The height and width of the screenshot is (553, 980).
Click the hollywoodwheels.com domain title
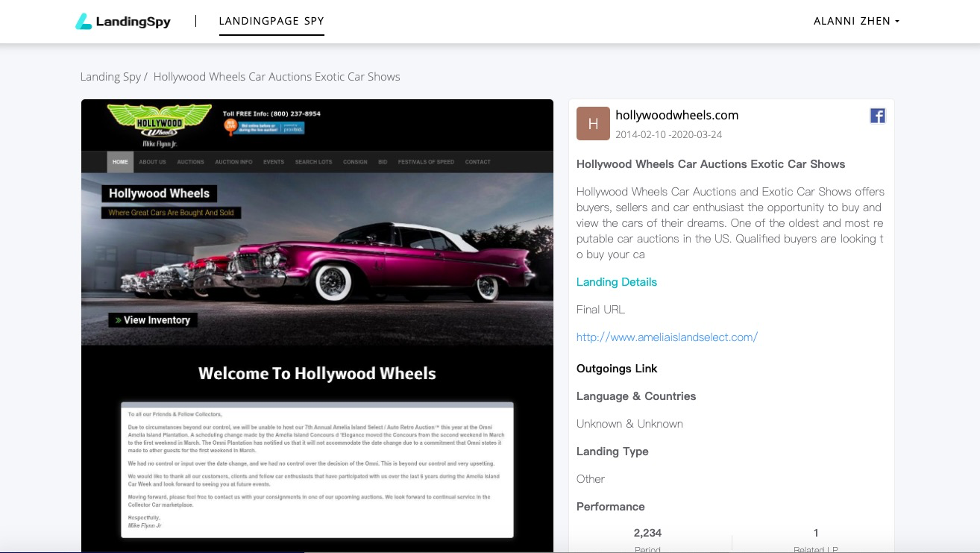tap(676, 115)
